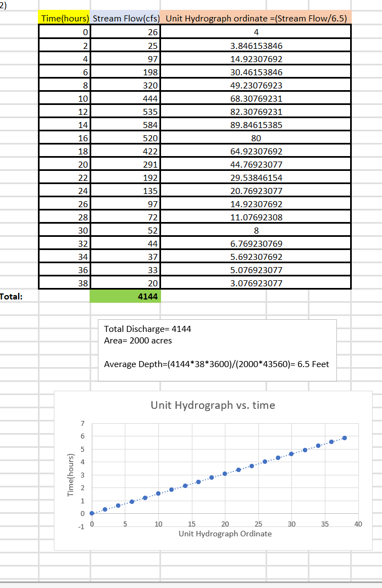Click the horizontal axis label 40

point(358,524)
